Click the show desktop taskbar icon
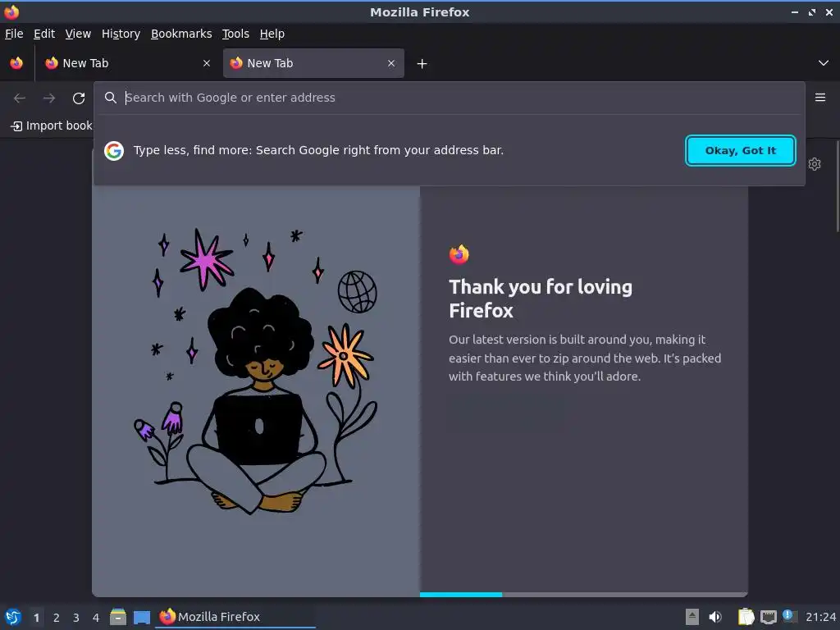840x630 pixels. point(141,617)
